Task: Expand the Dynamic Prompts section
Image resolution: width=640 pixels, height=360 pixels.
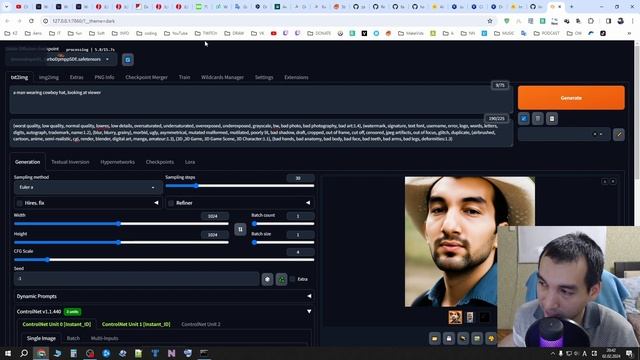Action: pos(164,296)
